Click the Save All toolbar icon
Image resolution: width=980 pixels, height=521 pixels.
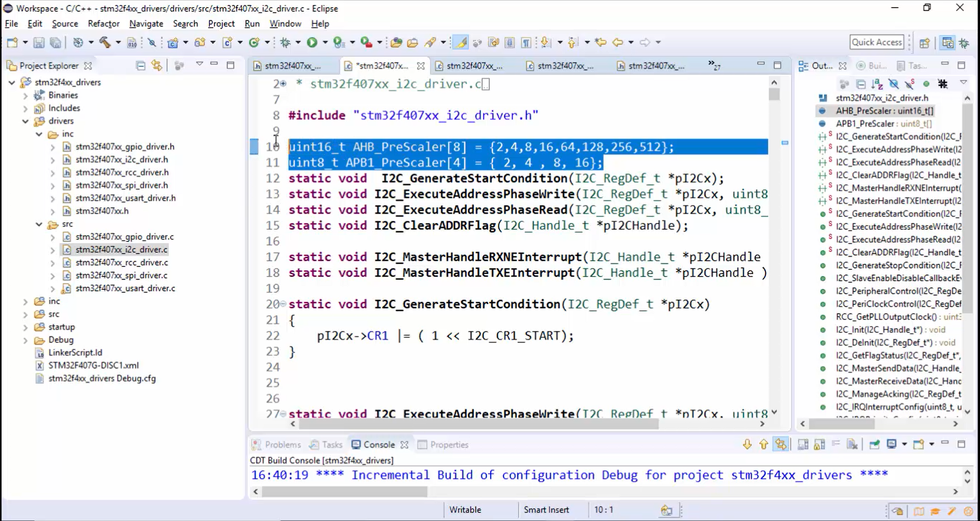(55, 42)
